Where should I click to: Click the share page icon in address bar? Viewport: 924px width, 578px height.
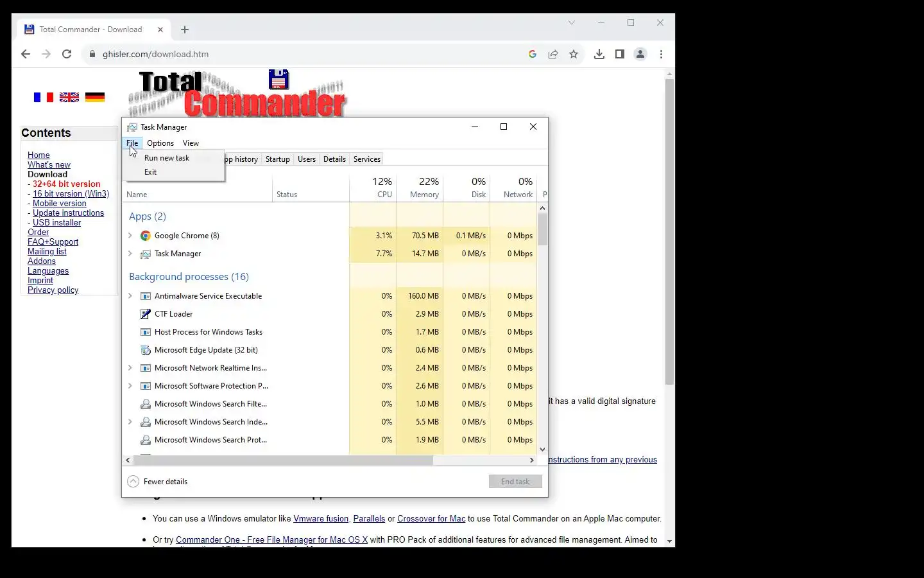(553, 54)
